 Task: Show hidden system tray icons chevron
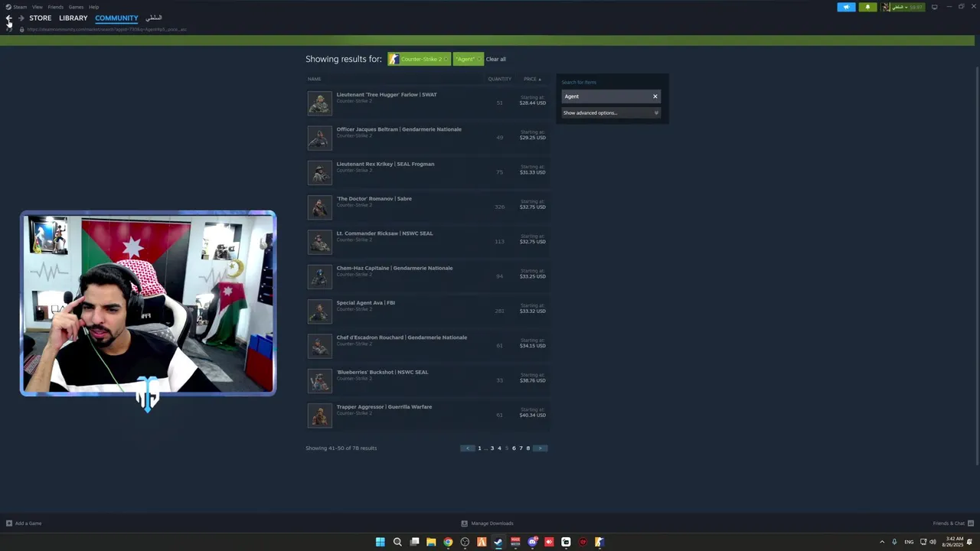(x=882, y=542)
